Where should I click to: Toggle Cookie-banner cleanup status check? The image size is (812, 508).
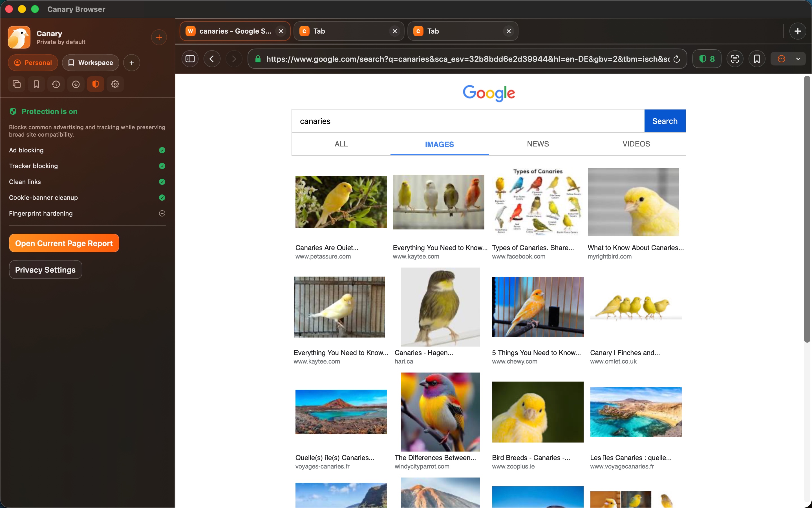click(162, 198)
